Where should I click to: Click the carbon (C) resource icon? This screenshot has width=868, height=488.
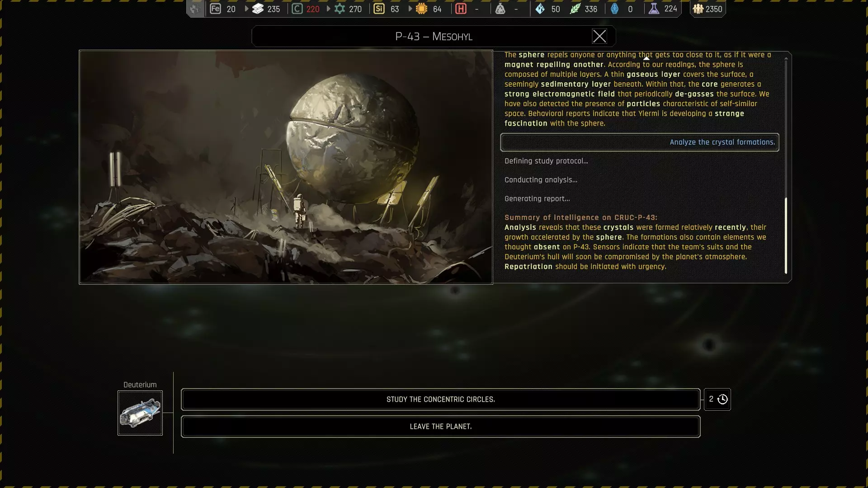click(297, 9)
